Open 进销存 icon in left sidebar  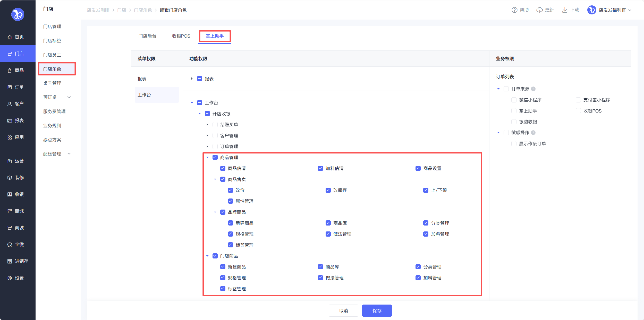point(10,261)
